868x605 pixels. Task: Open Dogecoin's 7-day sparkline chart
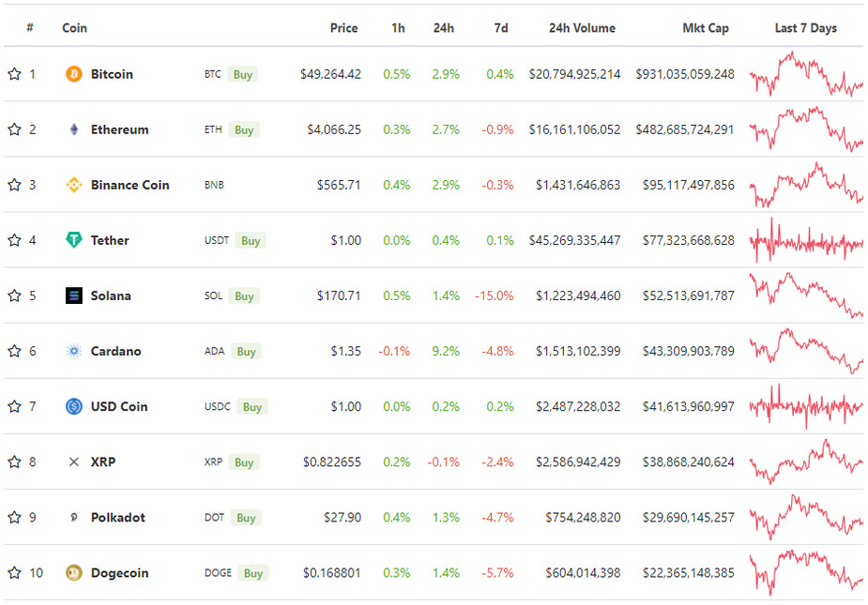tap(807, 573)
